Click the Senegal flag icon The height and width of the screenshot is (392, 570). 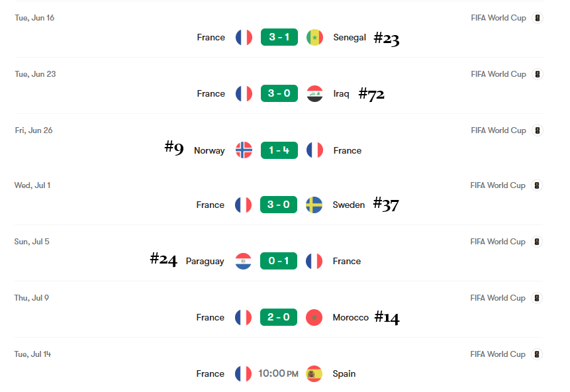coord(314,37)
